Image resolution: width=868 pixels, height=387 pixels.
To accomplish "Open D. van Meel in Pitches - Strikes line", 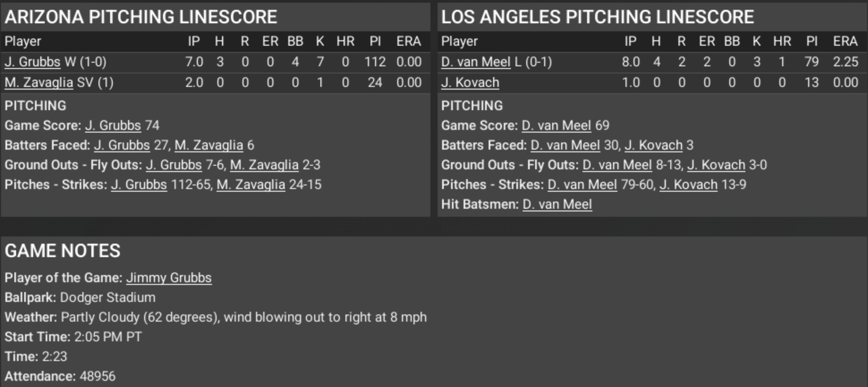I will [582, 185].
